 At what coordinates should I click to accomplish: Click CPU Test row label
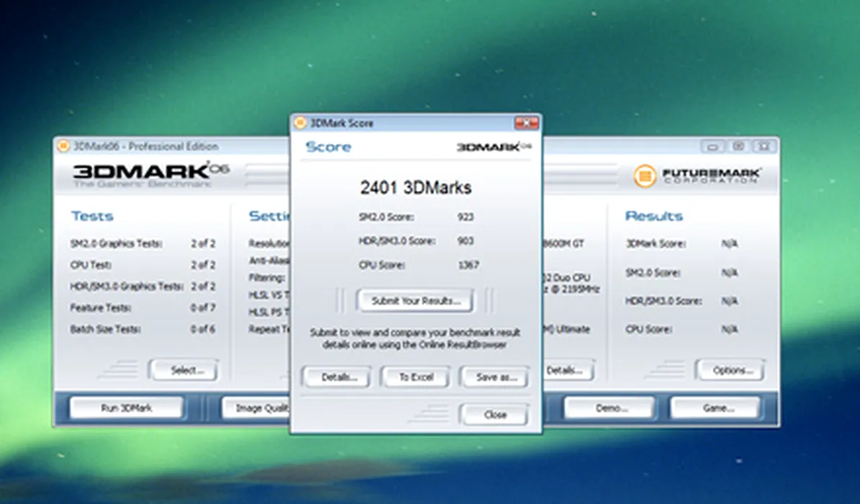point(91,265)
